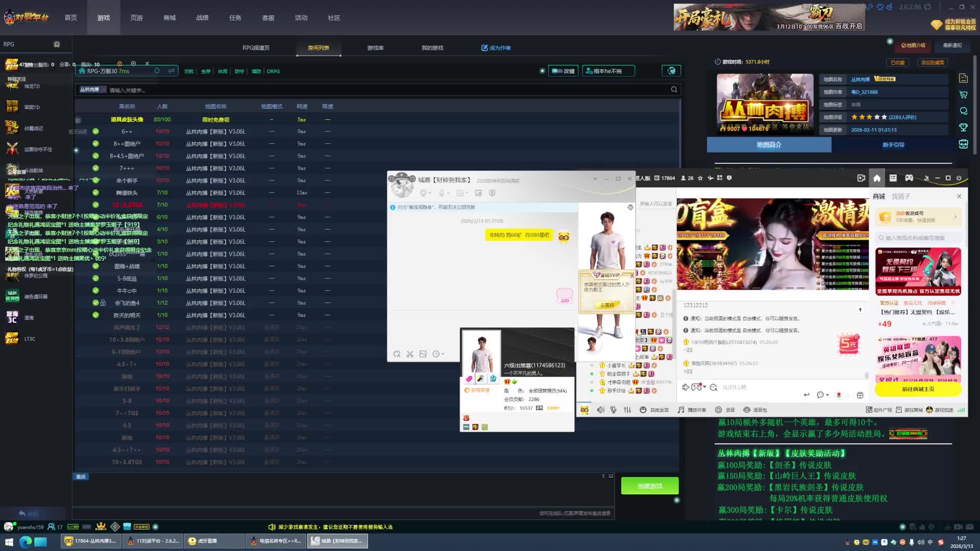Expand the chat bubble dropdown arrow
This screenshot has width=980, height=551.
pyautogui.click(x=827, y=395)
